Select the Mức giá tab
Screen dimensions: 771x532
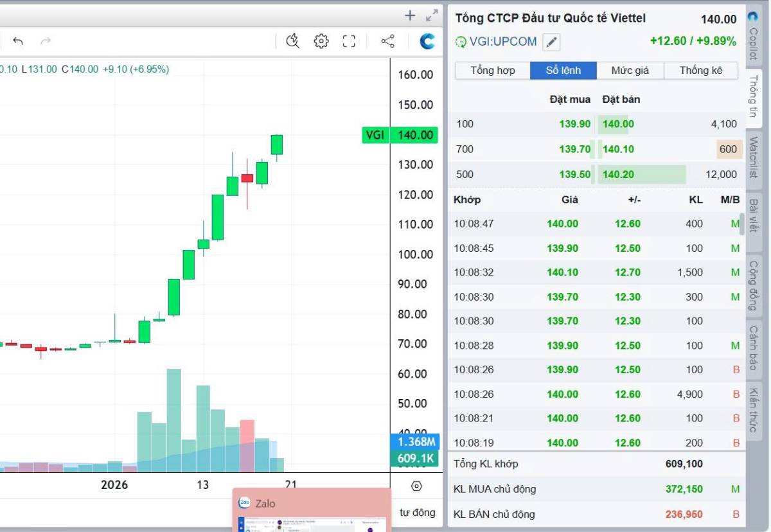[x=630, y=71]
